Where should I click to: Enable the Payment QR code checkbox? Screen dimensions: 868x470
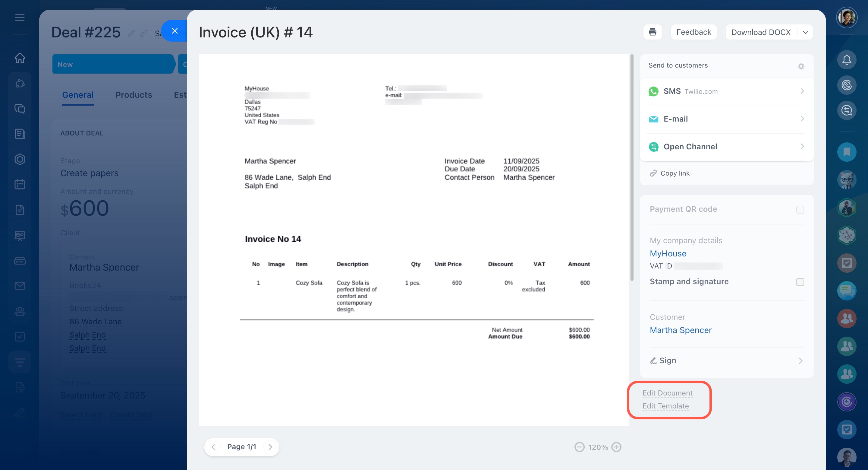pyautogui.click(x=800, y=209)
